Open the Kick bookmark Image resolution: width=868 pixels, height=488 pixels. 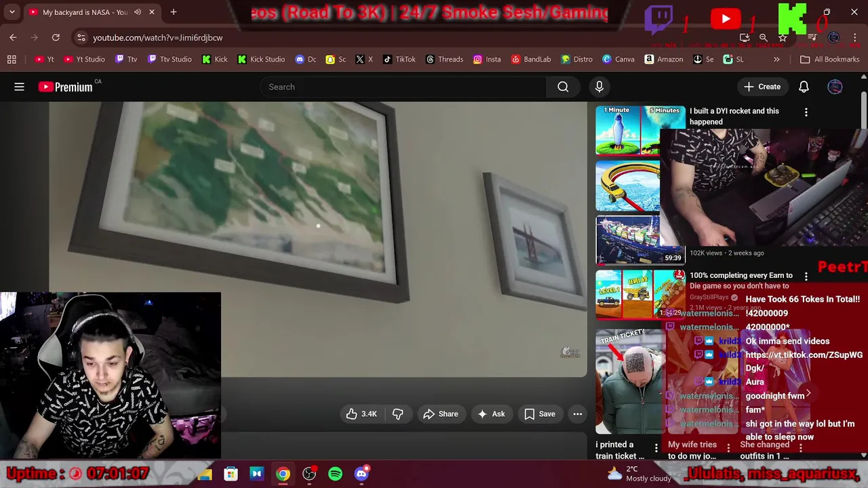[x=214, y=60]
